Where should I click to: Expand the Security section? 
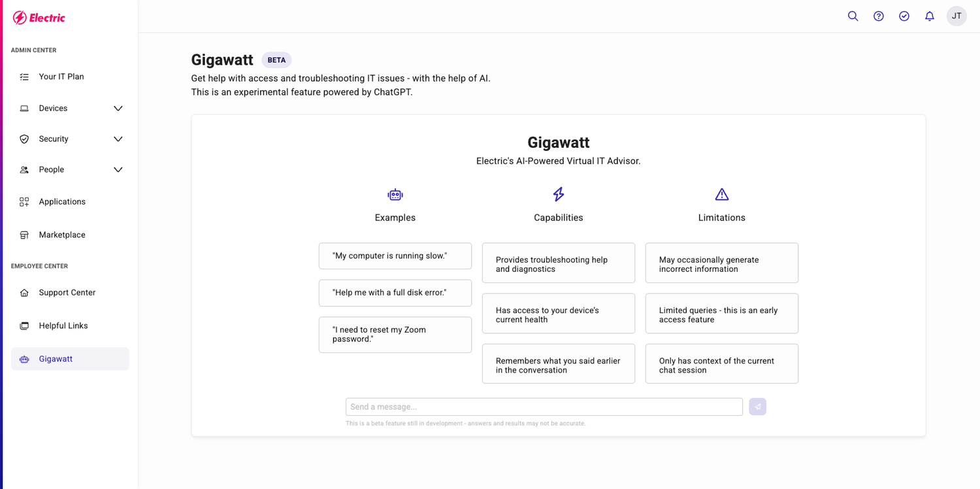[118, 139]
